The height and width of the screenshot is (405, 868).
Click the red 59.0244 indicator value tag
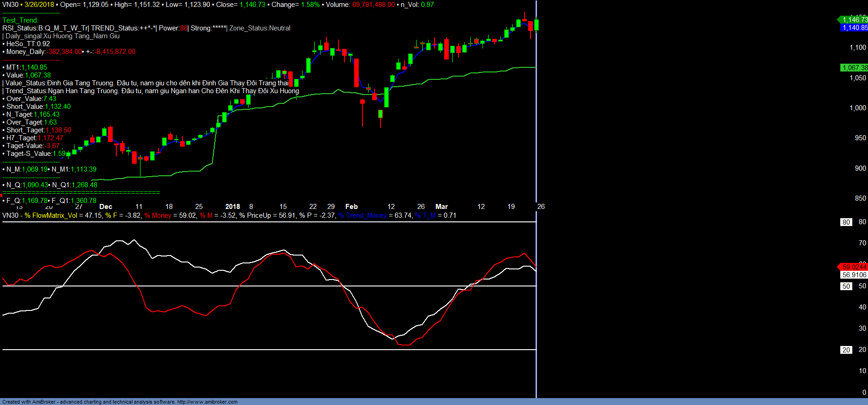(854, 267)
